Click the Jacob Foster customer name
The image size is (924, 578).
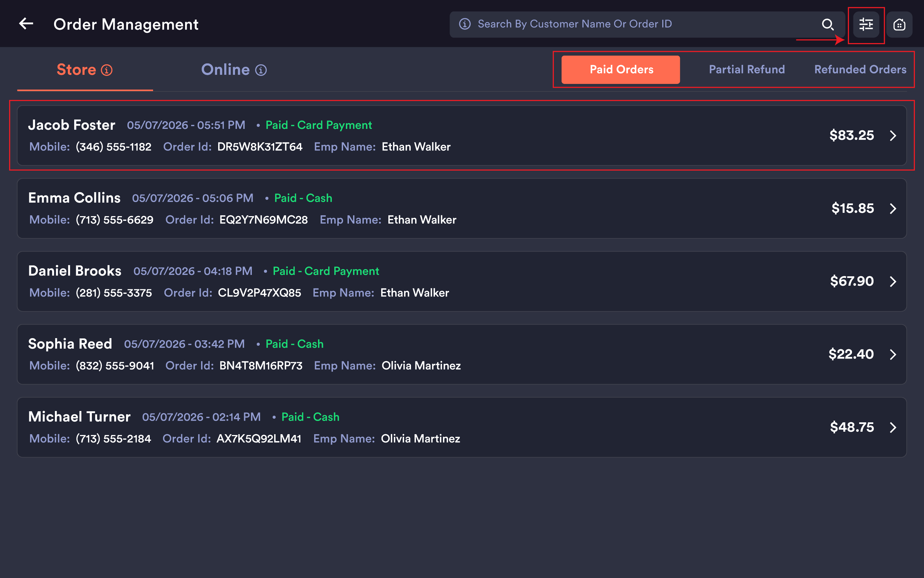point(71,125)
